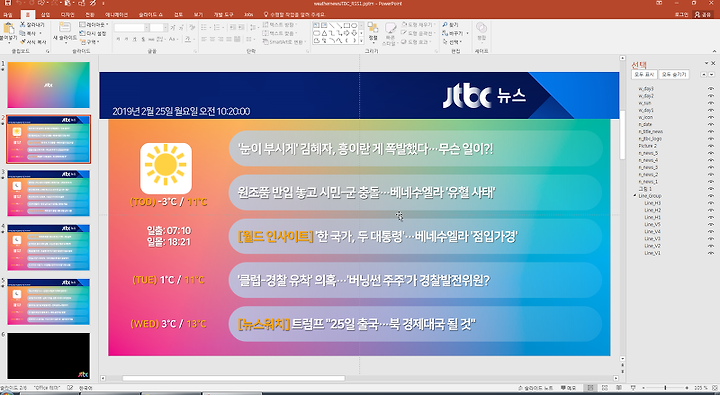Click the Tell me what to do box
This screenshot has width=720, height=395.
point(294,15)
